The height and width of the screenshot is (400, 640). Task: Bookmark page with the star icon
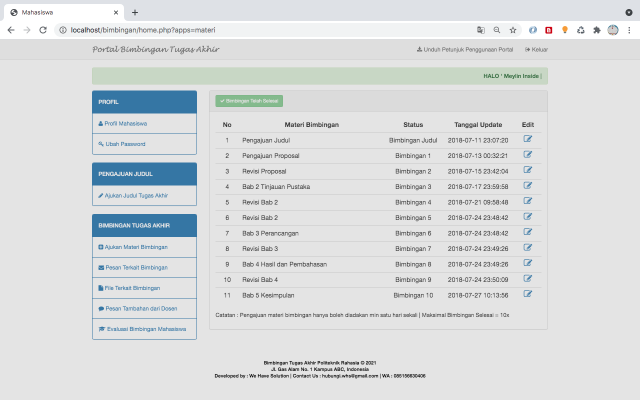pyautogui.click(x=513, y=30)
